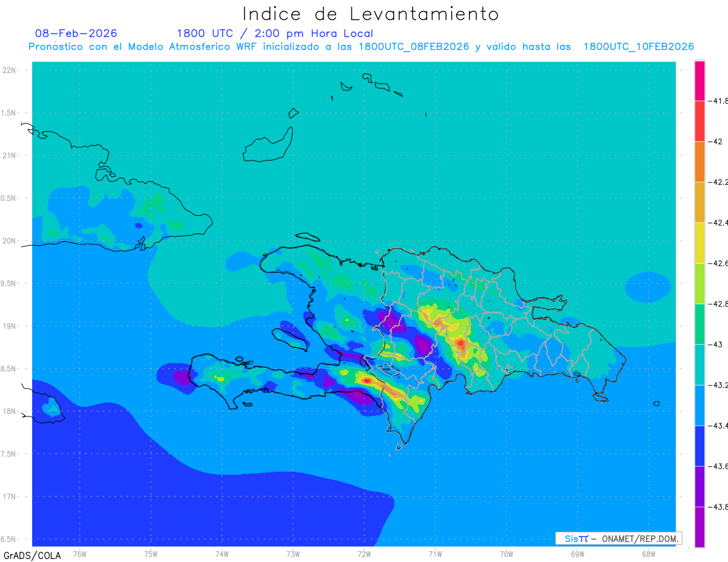728x562 pixels.
Task: Click the date "08-Feb-2026"
Action: pyautogui.click(x=76, y=33)
